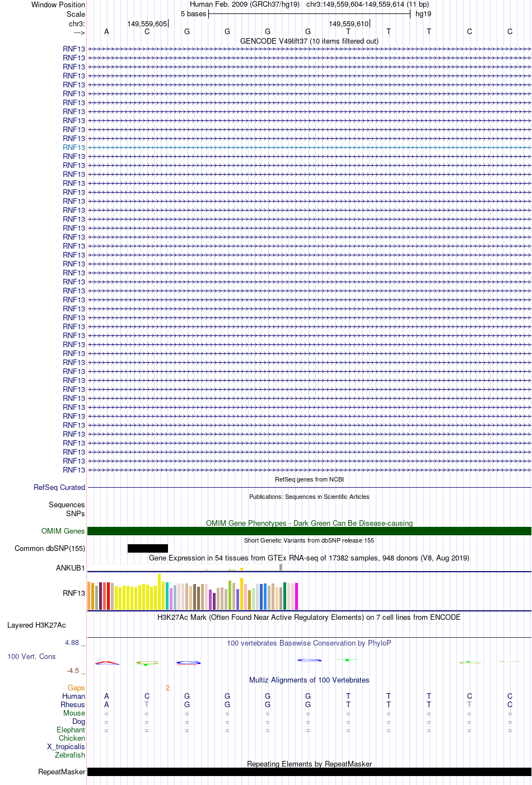Open Short Genetic Variants from dbSNP title

coord(309,540)
